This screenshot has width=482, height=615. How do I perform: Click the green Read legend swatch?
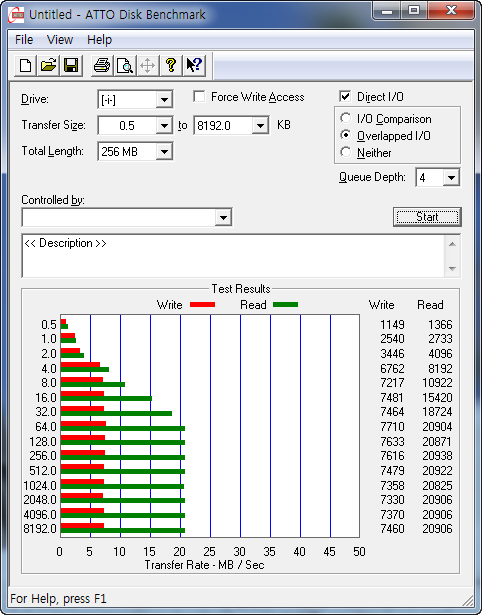coord(285,304)
